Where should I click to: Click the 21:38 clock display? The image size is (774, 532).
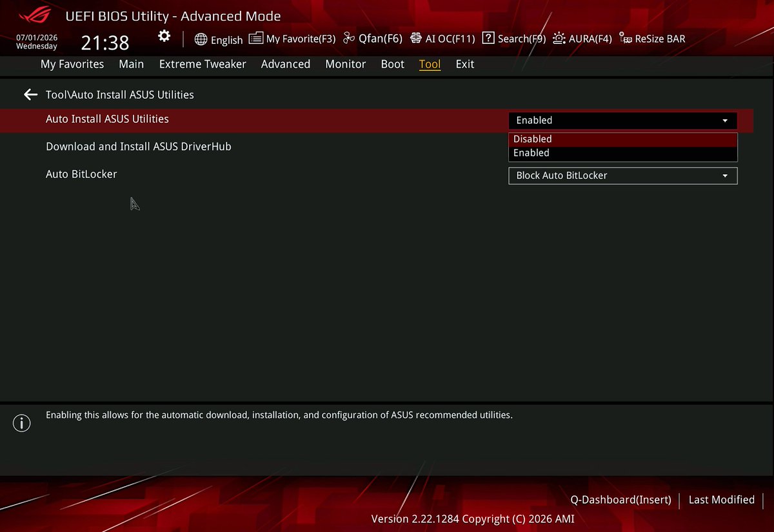click(105, 43)
